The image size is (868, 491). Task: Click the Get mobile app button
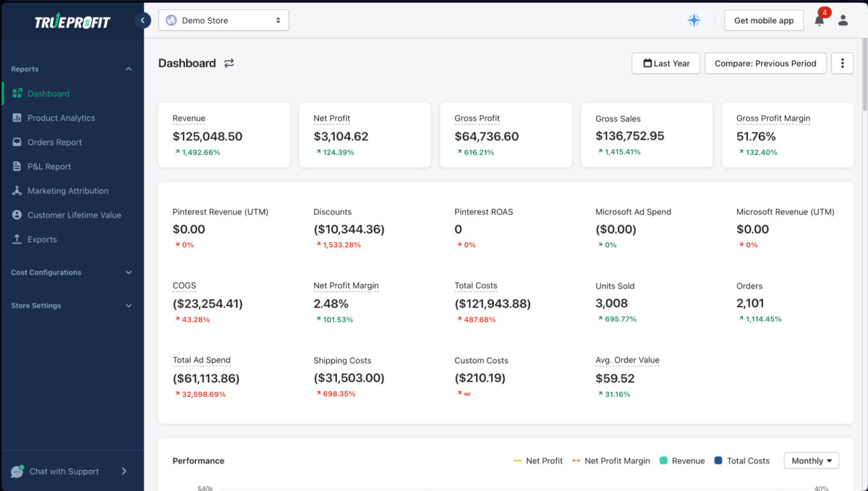click(x=763, y=20)
